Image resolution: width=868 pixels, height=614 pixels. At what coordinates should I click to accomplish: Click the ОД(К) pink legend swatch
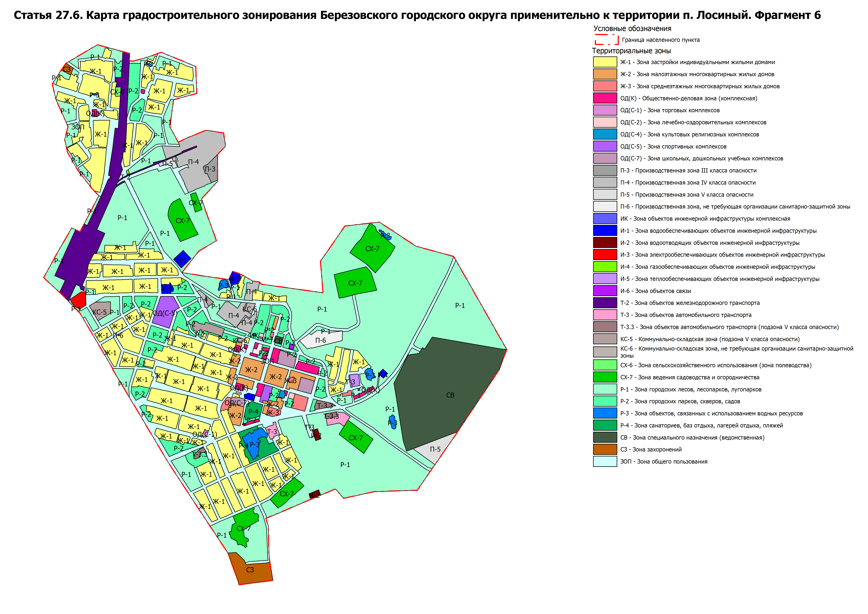pos(605,98)
